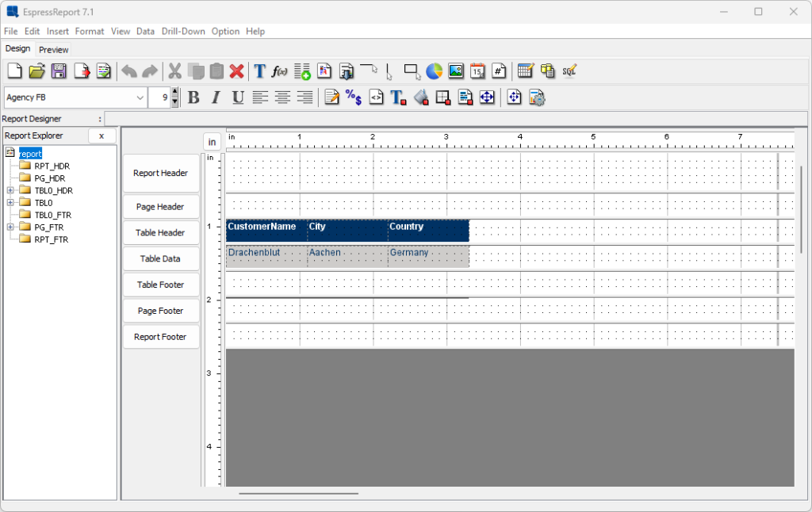812x512 pixels.
Task: Insert a chart using pie icon
Action: pos(434,71)
